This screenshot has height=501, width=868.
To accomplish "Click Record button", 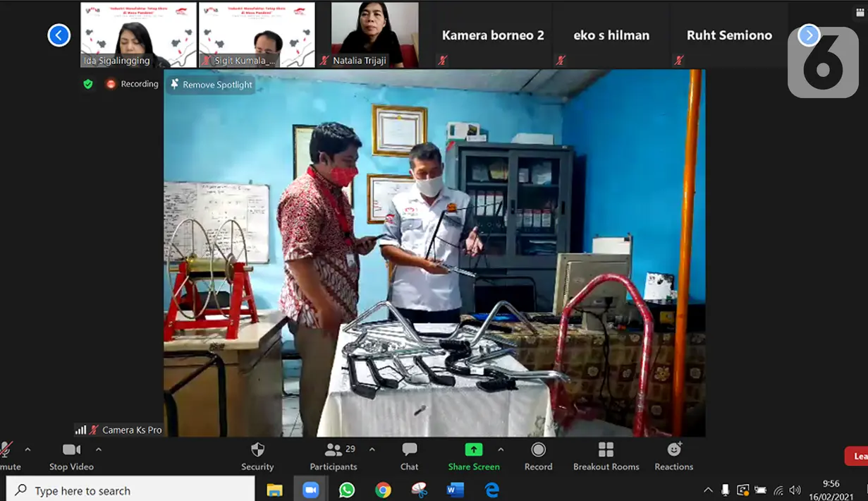I will tap(538, 456).
